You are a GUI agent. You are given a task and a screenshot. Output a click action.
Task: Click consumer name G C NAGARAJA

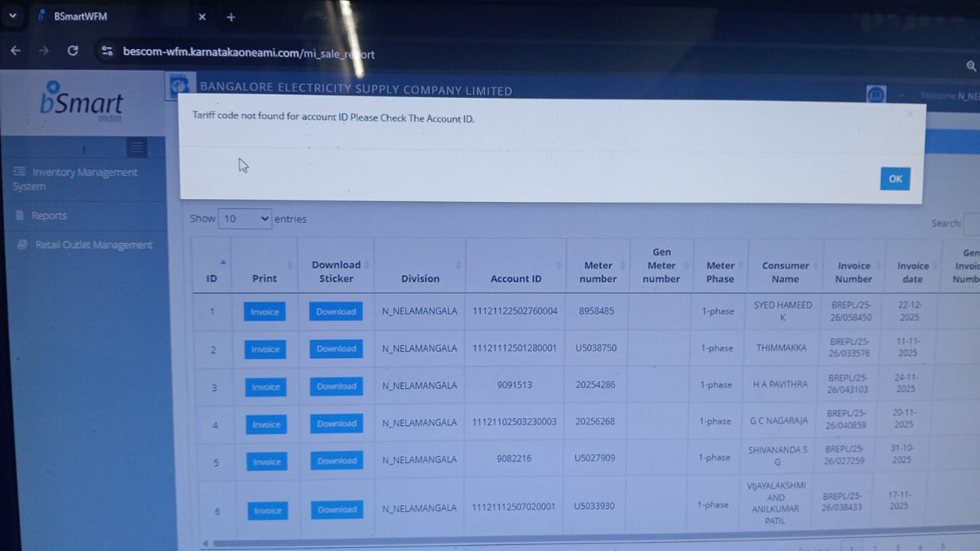pyautogui.click(x=779, y=421)
